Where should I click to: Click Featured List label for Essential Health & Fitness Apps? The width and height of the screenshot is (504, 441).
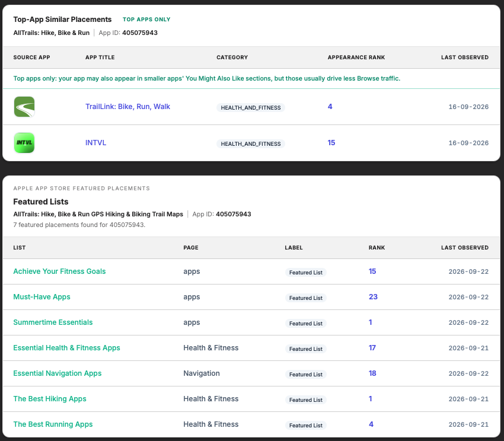click(306, 349)
